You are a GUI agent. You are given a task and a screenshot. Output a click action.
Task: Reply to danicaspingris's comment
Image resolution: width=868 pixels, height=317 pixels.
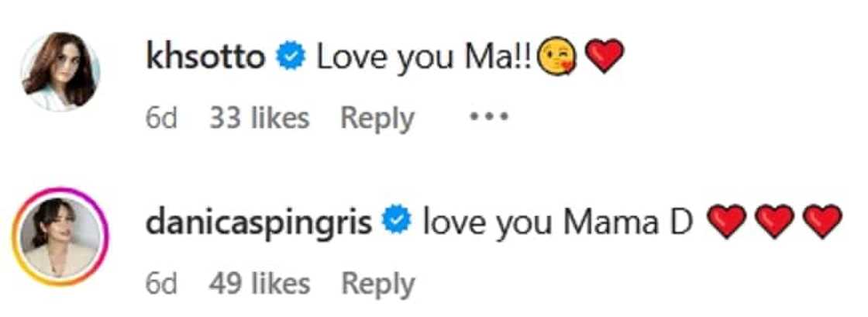[377, 284]
